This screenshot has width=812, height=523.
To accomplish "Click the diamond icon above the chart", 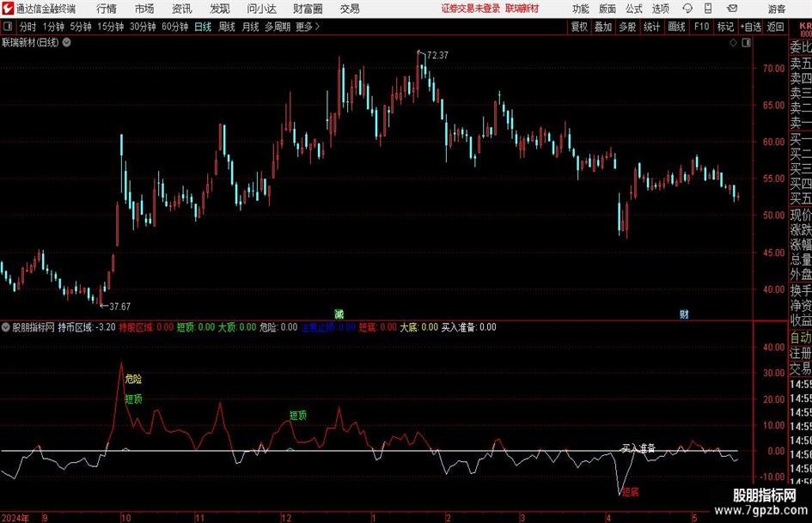I will 733,43.
